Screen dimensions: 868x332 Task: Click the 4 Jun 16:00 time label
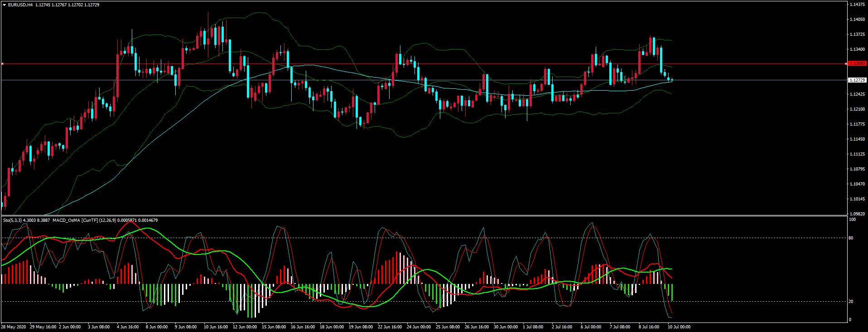tap(128, 327)
